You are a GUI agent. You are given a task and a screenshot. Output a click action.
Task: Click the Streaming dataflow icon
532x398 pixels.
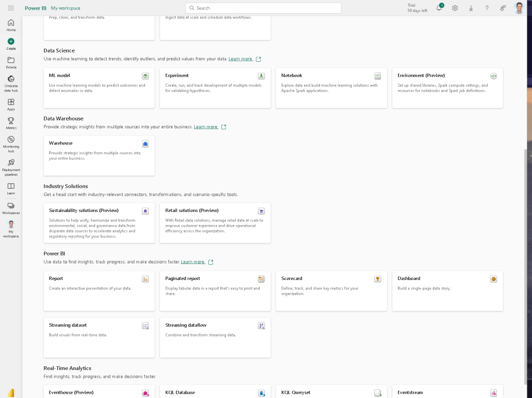click(261, 326)
